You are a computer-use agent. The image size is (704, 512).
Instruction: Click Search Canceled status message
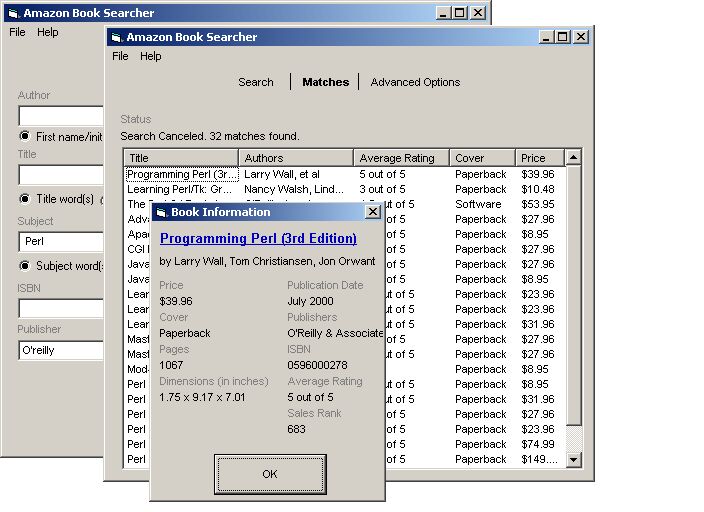210,136
